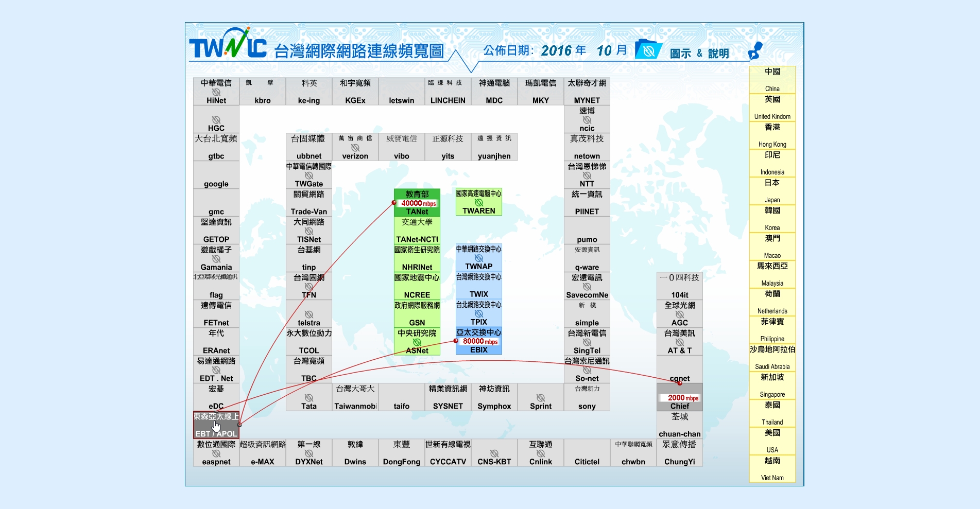Image resolution: width=980 pixels, height=509 pixels.
Task: Select the Korea country box
Action: [772, 219]
